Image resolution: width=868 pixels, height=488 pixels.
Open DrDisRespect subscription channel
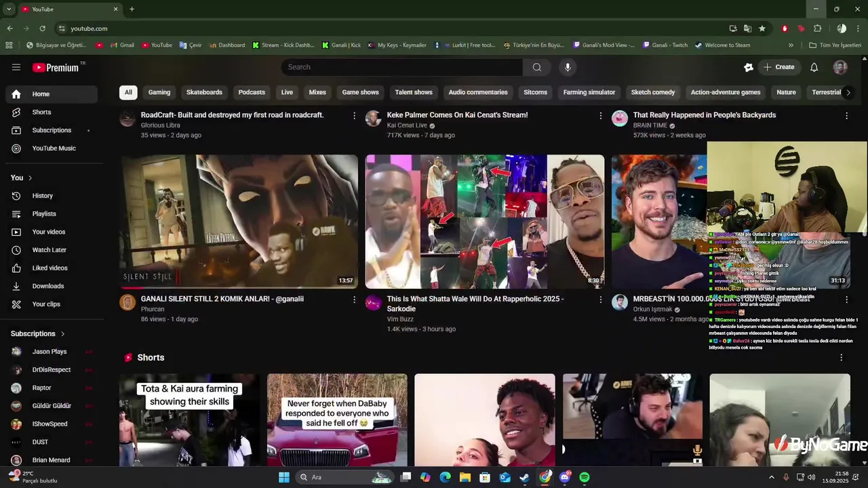(x=52, y=370)
